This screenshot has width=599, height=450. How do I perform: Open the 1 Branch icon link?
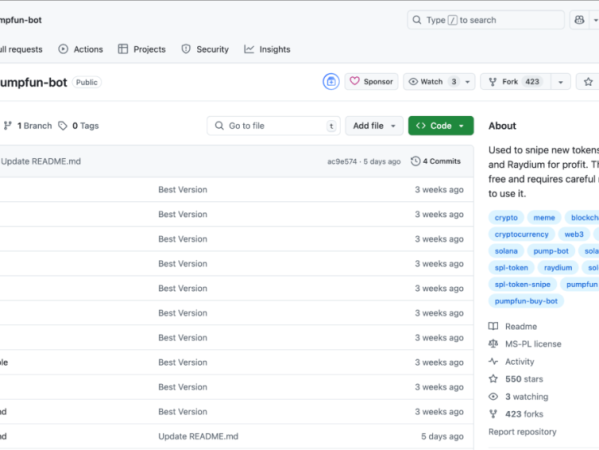pos(8,126)
